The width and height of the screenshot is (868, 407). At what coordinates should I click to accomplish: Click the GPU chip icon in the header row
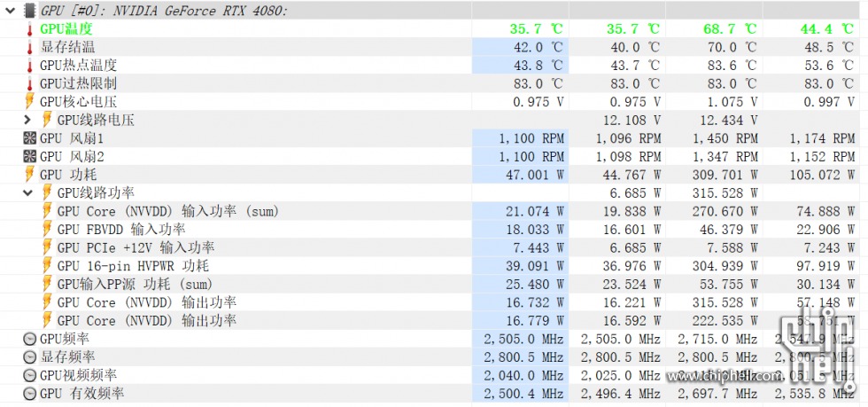30,11
